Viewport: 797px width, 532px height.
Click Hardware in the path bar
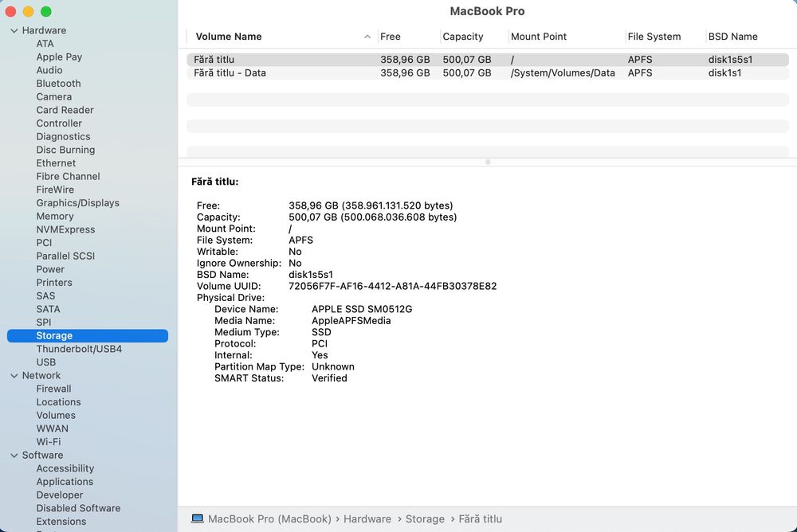[x=367, y=518]
